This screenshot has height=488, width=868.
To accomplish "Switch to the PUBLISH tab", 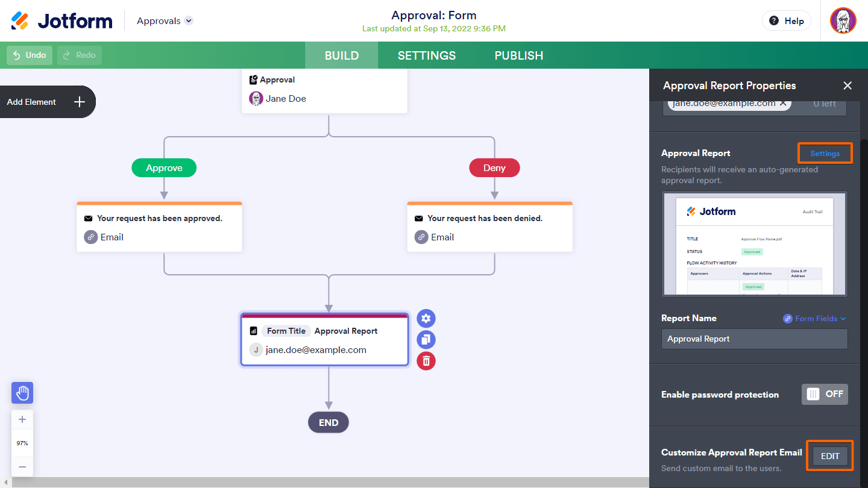I will pos(519,55).
